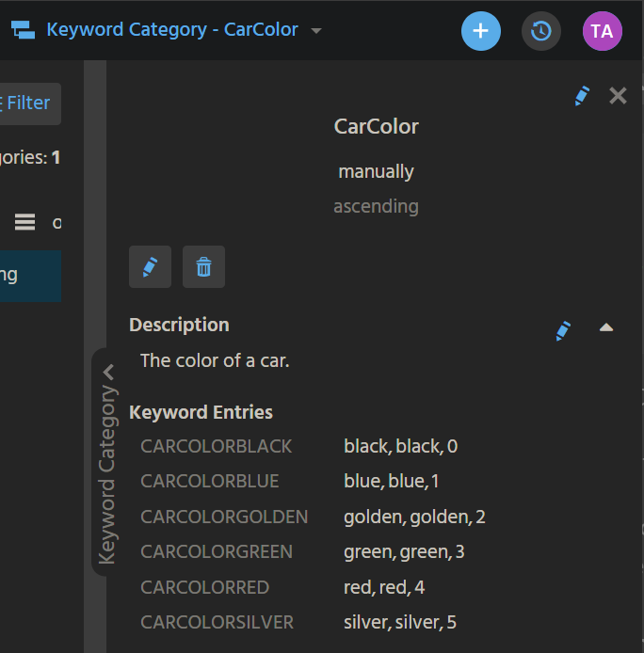Click the Keyword Entries heading

(x=201, y=412)
